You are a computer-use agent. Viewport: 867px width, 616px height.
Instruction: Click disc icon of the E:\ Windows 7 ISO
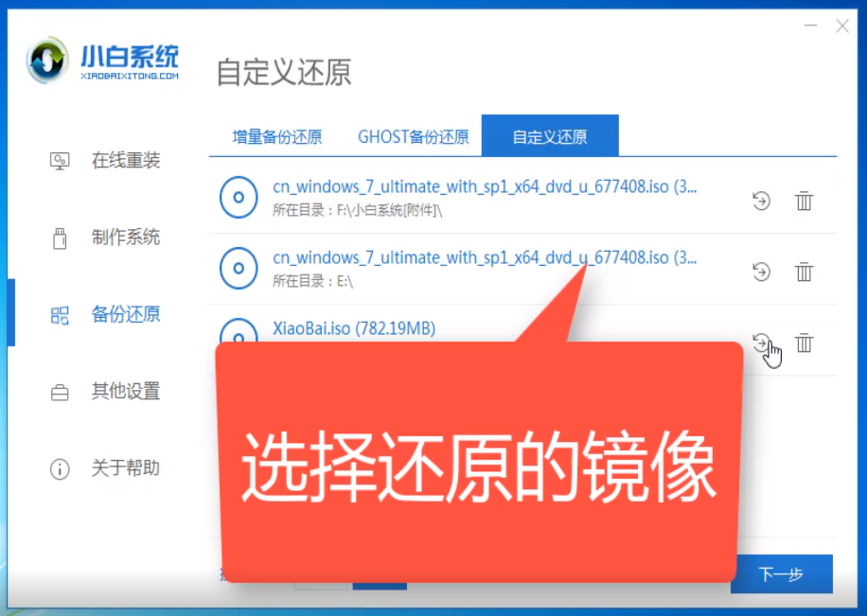[x=239, y=269]
